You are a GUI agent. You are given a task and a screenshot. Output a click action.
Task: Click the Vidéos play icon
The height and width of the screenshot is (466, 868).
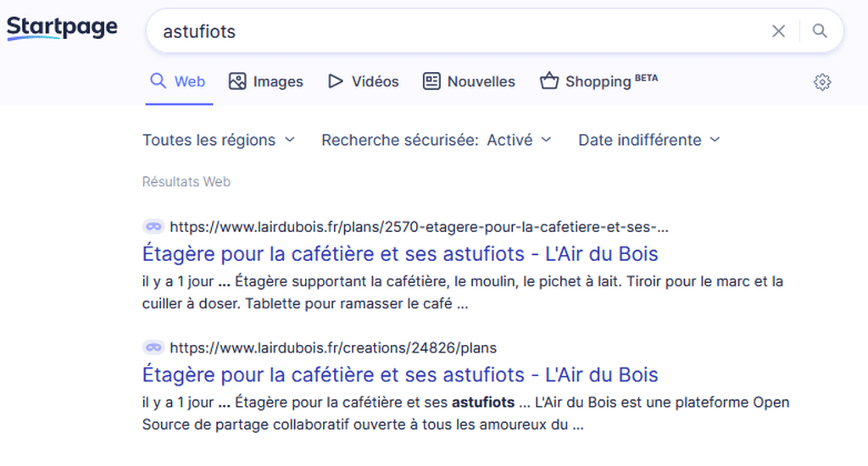pyautogui.click(x=335, y=81)
